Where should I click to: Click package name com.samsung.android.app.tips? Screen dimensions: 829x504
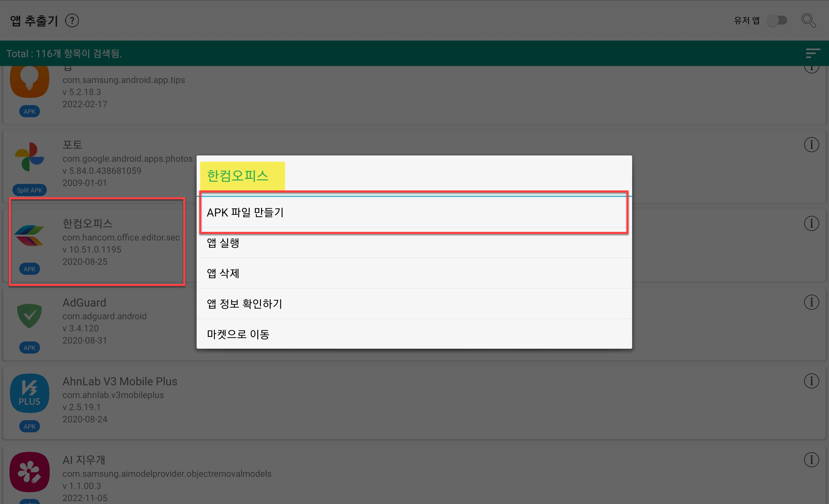[x=123, y=80]
